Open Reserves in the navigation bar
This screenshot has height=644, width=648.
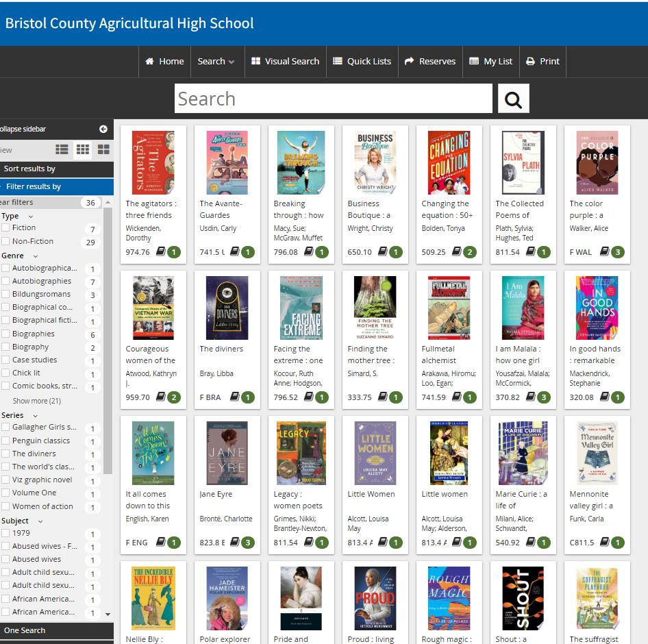(430, 61)
